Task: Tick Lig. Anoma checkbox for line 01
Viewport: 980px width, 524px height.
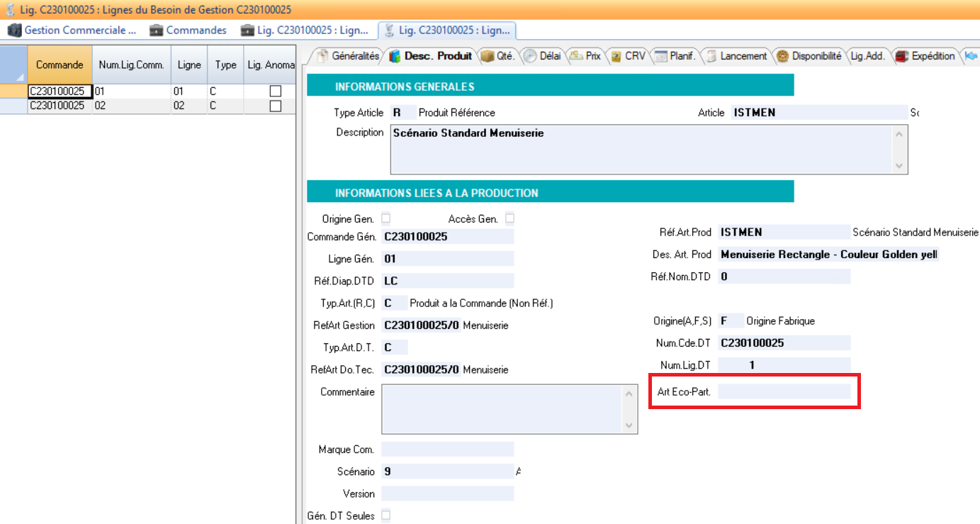Action: tap(275, 91)
